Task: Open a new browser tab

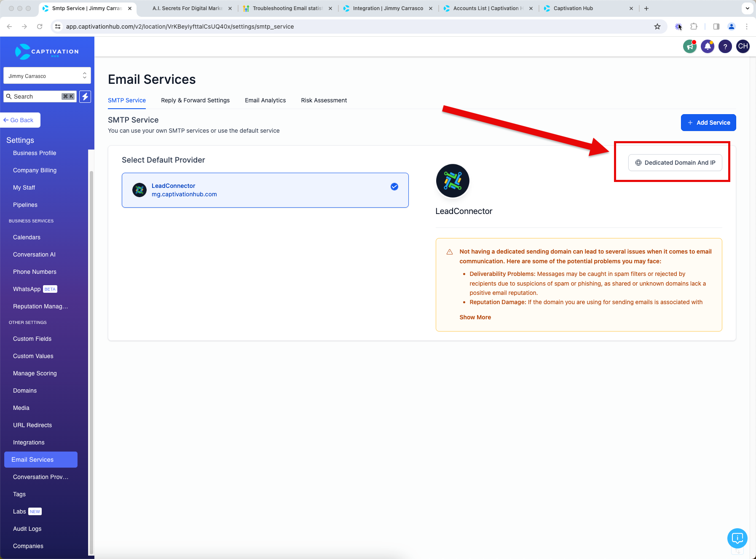Action: click(646, 8)
